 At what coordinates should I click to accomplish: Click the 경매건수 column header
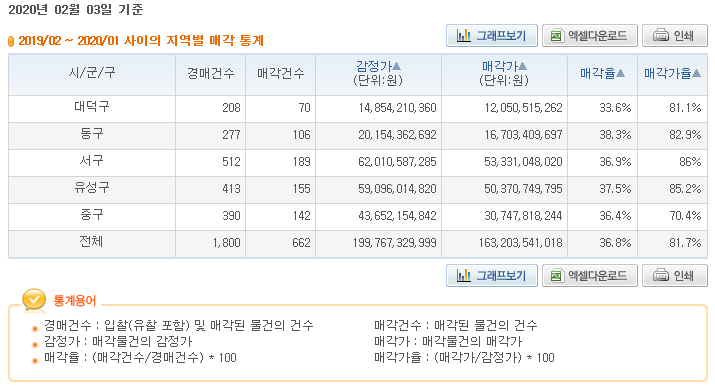tap(210, 73)
